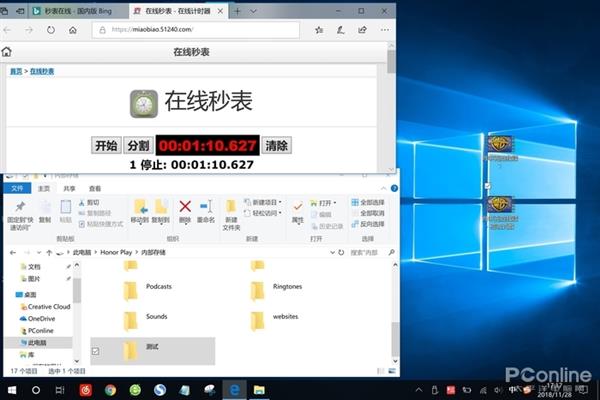Click 全部选择 select all
The image size is (600, 400).
[x=368, y=202]
